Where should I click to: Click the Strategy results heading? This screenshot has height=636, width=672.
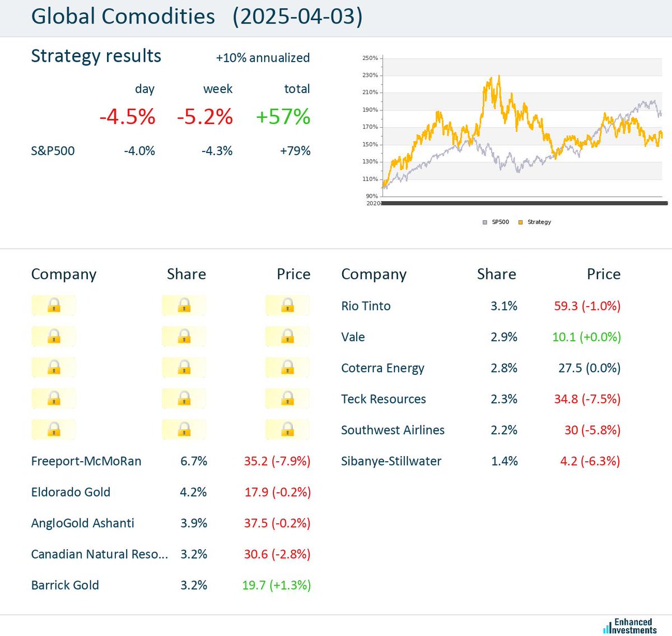pyautogui.click(x=96, y=56)
